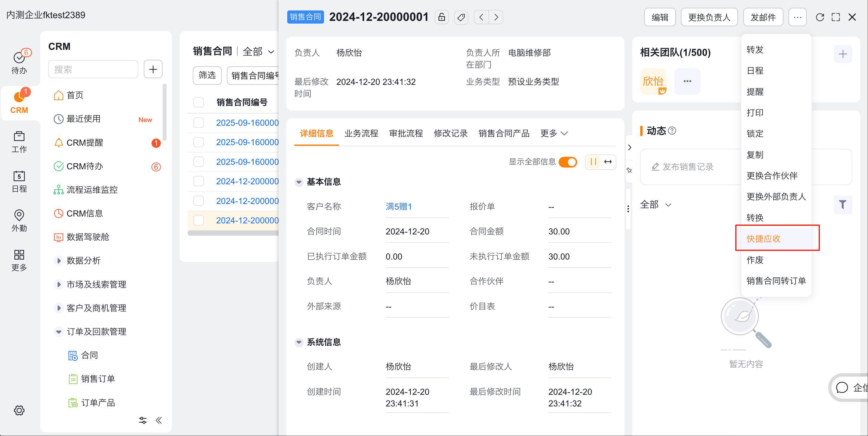
Task: Collapse the 基本信息 section
Action: coord(299,182)
